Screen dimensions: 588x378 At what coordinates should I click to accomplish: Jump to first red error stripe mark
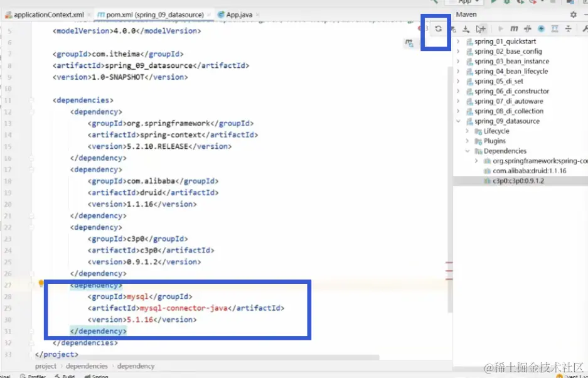coord(449,263)
